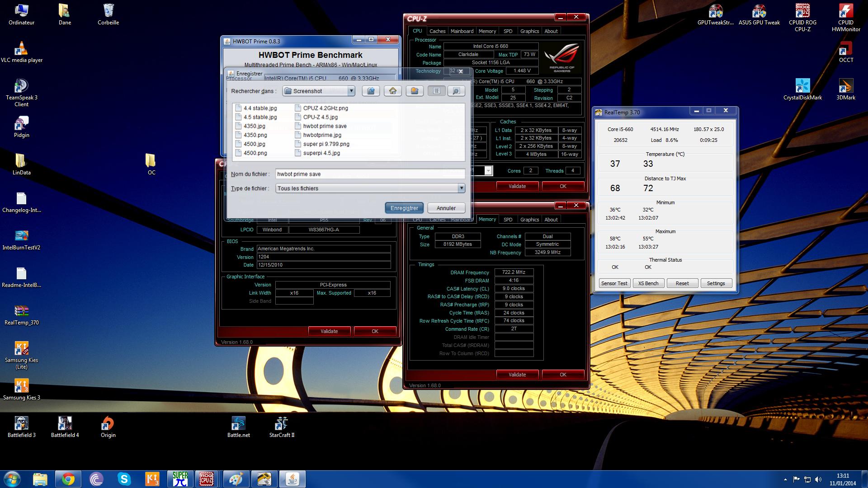
Task: Open IntelBurnTestV2 desktop icon
Action: [x=22, y=240]
